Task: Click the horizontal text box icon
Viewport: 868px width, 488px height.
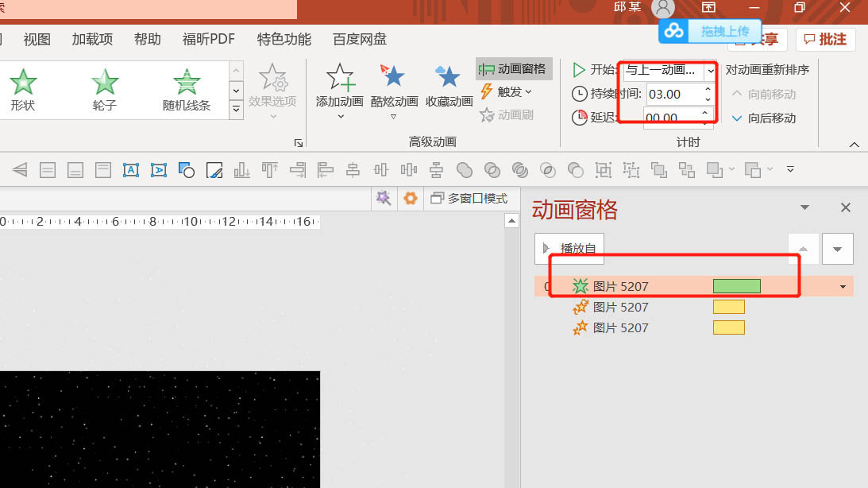Action: coord(131,170)
